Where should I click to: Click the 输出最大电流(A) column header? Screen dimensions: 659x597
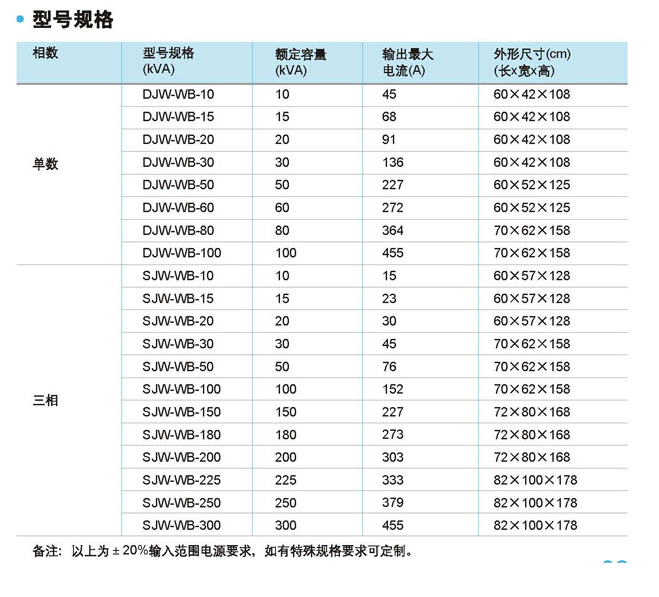[x=408, y=62]
